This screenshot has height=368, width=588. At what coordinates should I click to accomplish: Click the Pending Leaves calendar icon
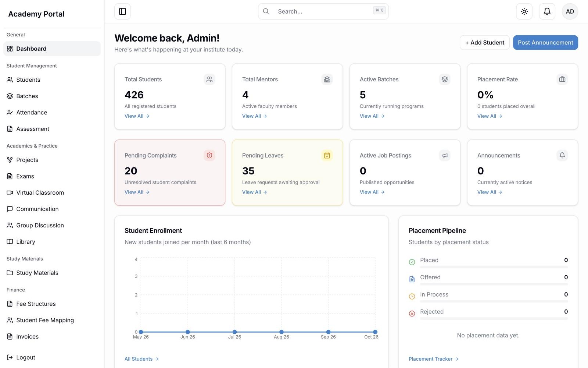click(327, 156)
